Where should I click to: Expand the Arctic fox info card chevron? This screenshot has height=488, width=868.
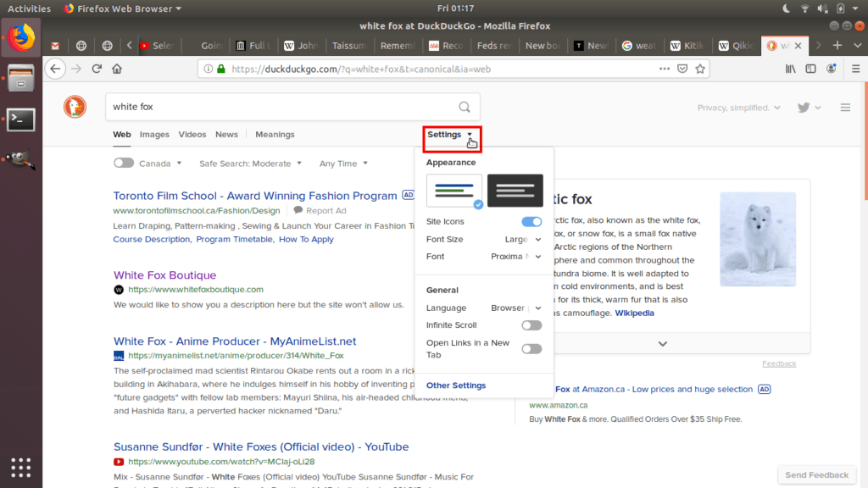(x=663, y=344)
